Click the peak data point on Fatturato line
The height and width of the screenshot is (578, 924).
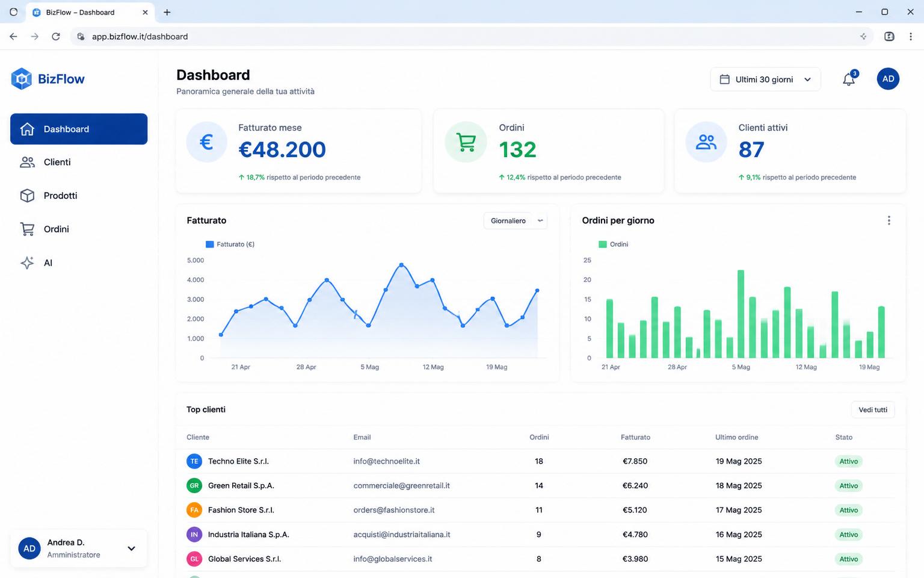click(x=401, y=265)
